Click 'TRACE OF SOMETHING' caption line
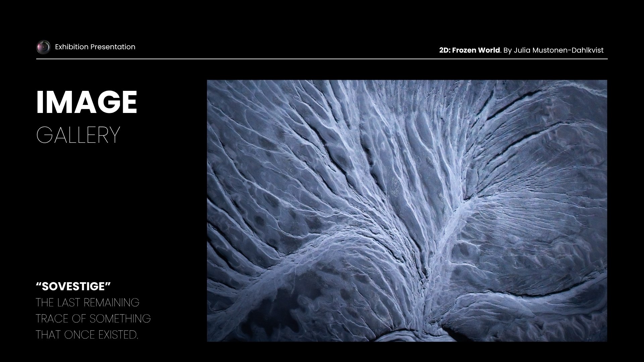Screen dimensions: 644x362 point(93,319)
